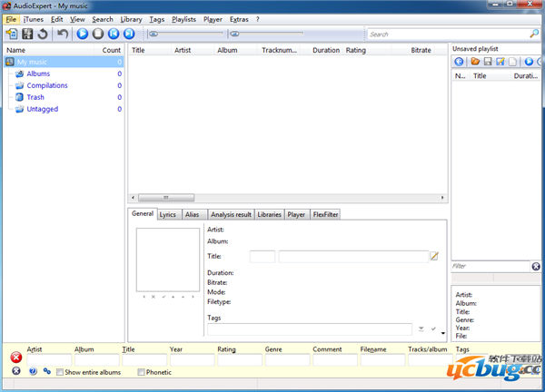Switch to the Alias tab

[x=193, y=214]
